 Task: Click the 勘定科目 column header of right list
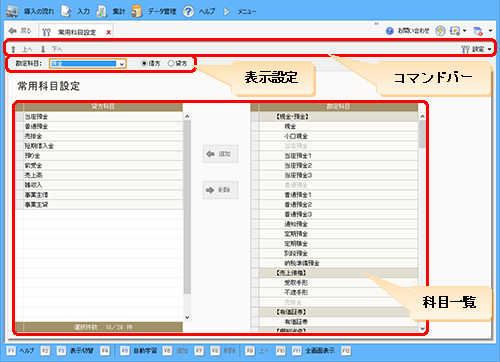(338, 107)
